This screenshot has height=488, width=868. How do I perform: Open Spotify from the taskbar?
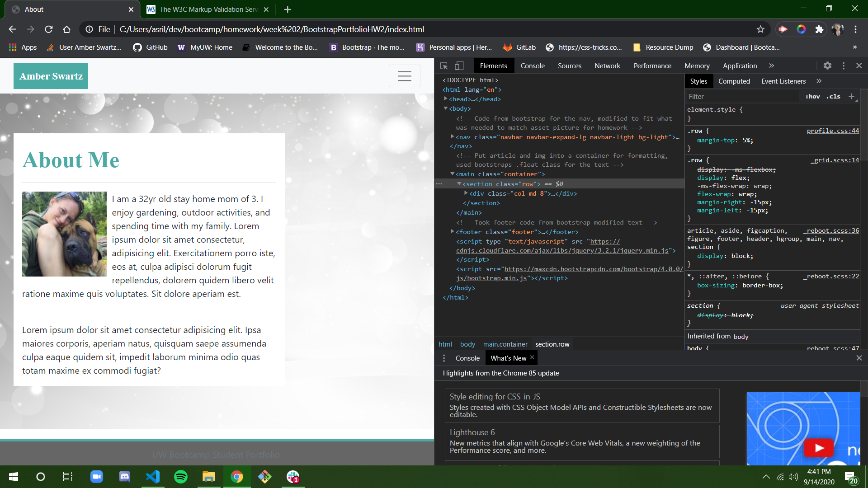point(181,477)
